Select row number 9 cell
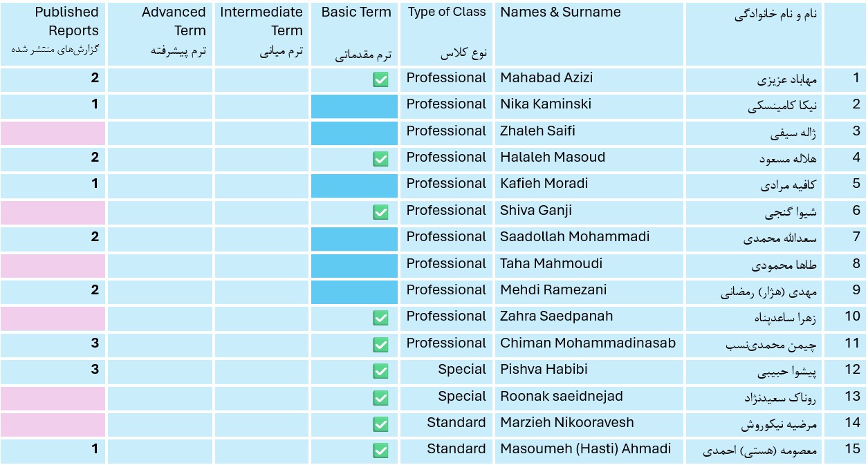Image resolution: width=868 pixels, height=465 pixels. point(844,292)
